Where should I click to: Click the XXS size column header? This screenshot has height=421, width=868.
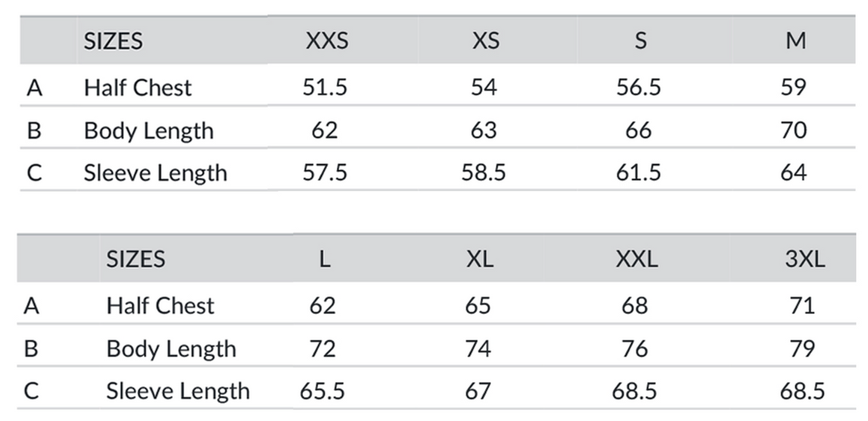(327, 41)
